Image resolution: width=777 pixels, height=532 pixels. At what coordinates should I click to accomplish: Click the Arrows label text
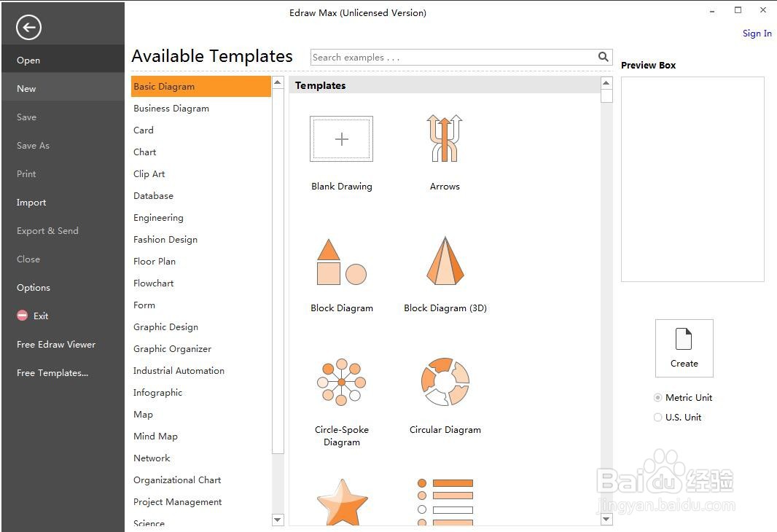click(445, 187)
